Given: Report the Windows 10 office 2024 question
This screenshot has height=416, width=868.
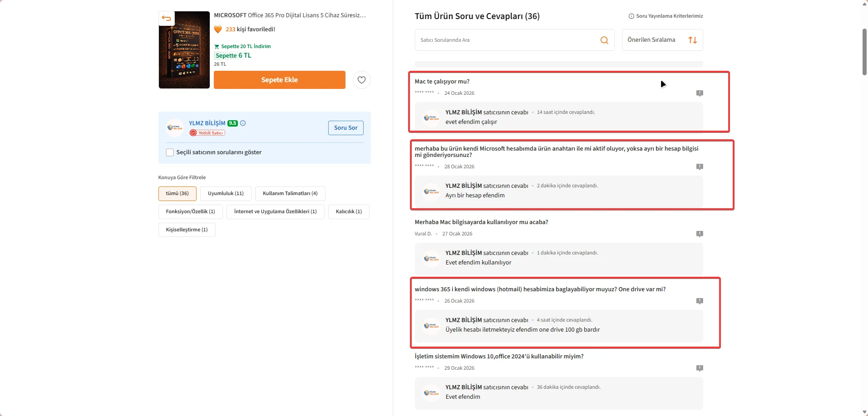Looking at the screenshot, I should [700, 368].
